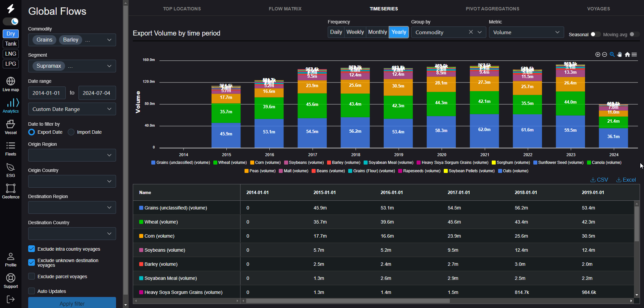
Task: Toggle Wheat (volume) legend swatch
Action: pyautogui.click(x=215, y=163)
